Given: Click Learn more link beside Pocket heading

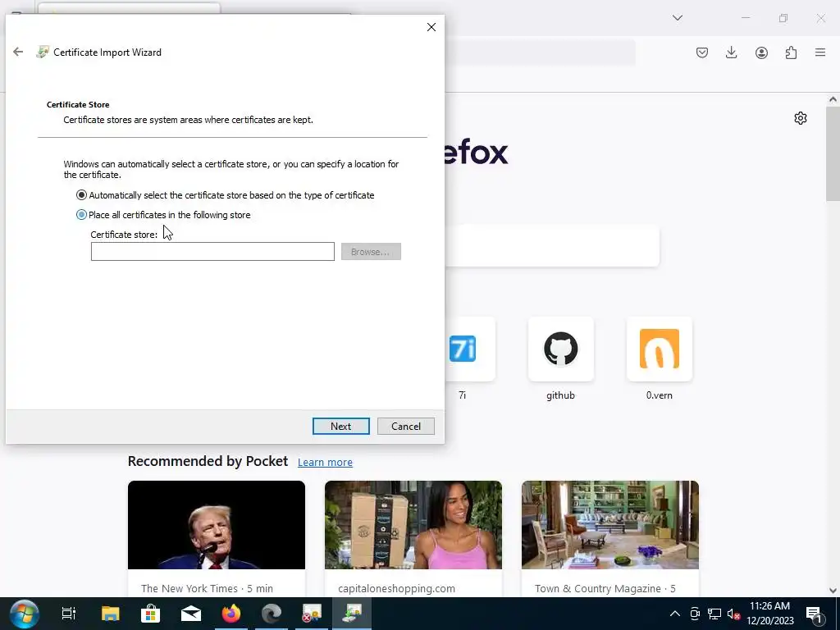Looking at the screenshot, I should (x=325, y=463).
